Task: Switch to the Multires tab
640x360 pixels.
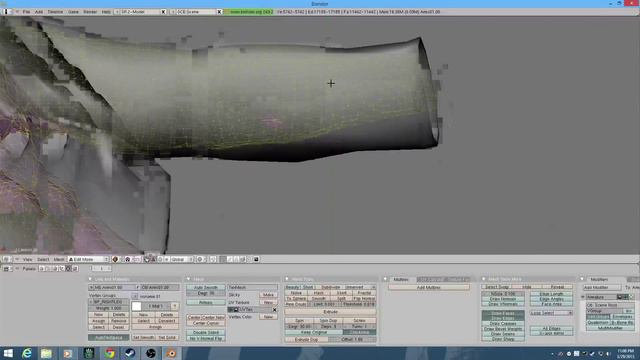Action: 401,280
